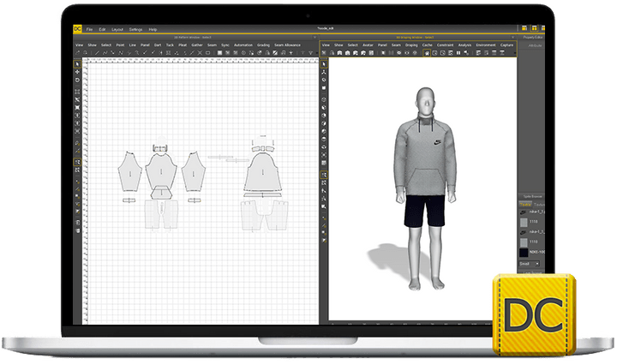Select the arrow tool in 3D draping sidebar
This screenshot has height=364, width=617.
click(324, 63)
